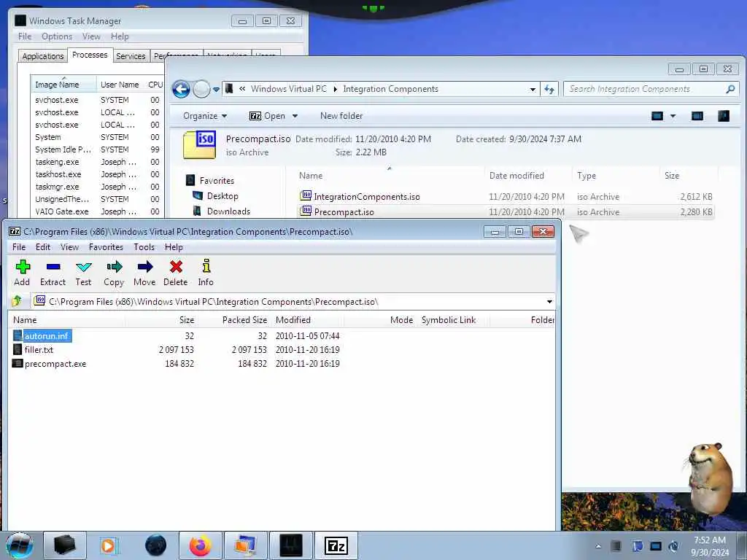Open the Task Manager Help menu
The height and width of the screenshot is (560, 747).
[x=120, y=36]
